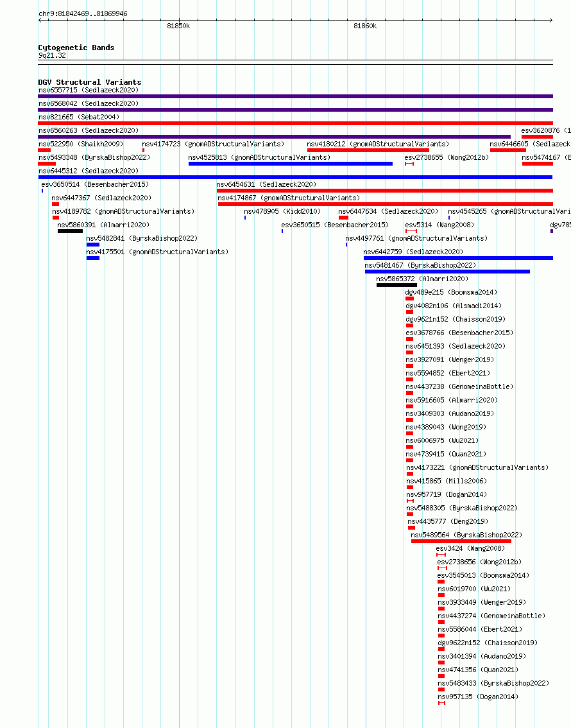Click nsv5865372 (Almarri2020) label
This screenshot has width=571, height=728.
(422, 279)
